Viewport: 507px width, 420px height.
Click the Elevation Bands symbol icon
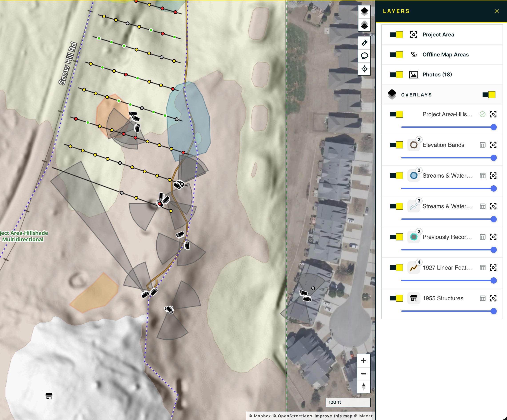[x=413, y=145]
